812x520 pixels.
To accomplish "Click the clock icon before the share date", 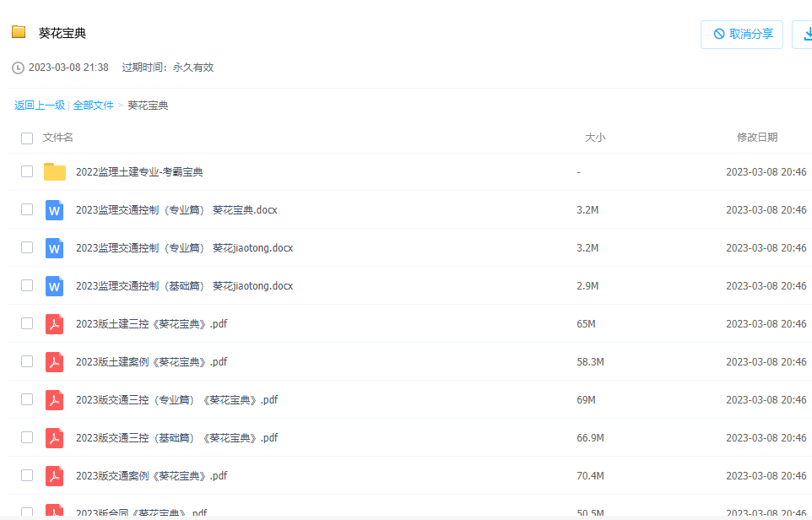I will (15, 67).
